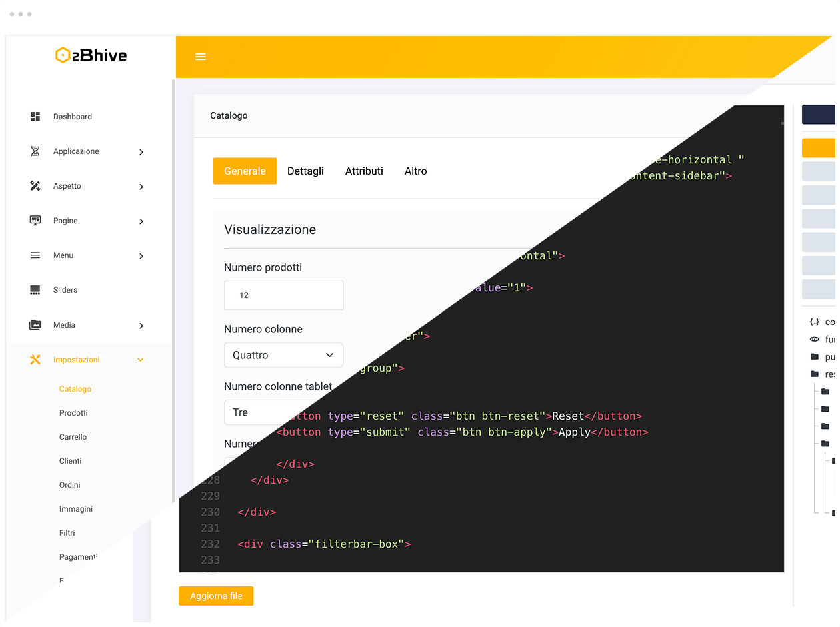Expand the Pagine menu chevron
The width and height of the screenshot is (840, 627).
[x=141, y=222]
